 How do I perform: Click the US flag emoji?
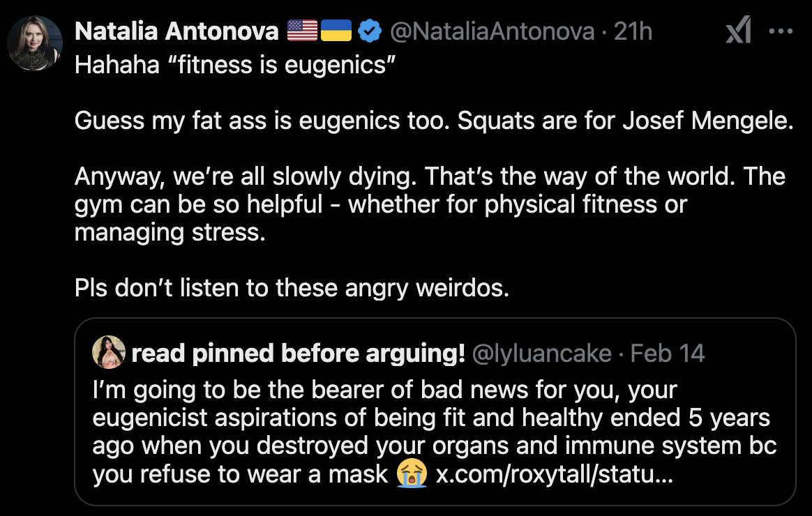301,31
